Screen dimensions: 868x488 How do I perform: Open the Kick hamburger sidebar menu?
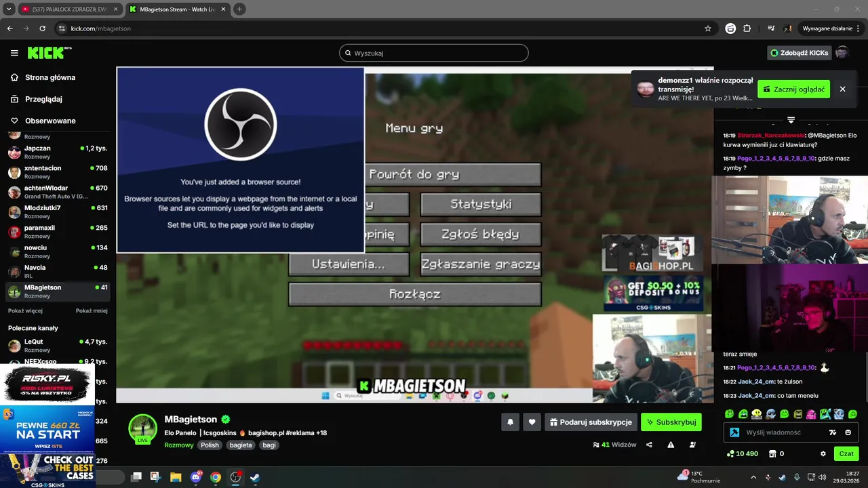pyautogui.click(x=14, y=53)
